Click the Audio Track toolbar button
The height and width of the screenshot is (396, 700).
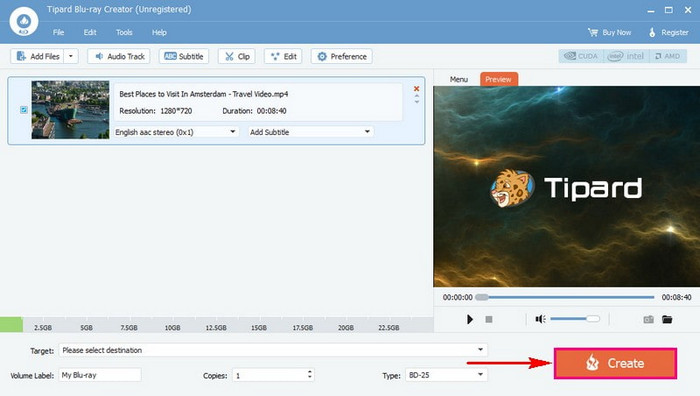coord(119,56)
